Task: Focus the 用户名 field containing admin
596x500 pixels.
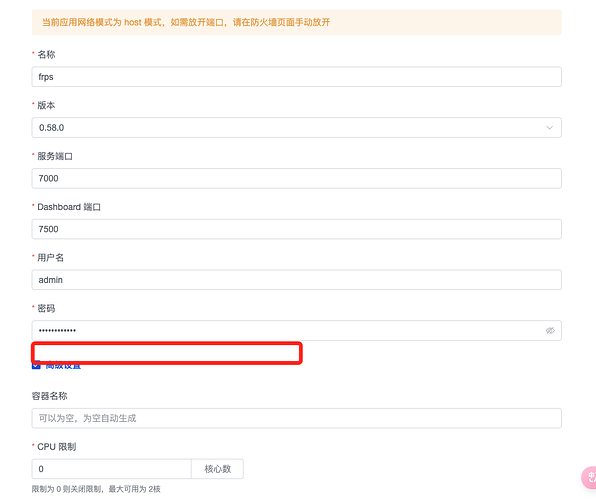Action: 296,280
